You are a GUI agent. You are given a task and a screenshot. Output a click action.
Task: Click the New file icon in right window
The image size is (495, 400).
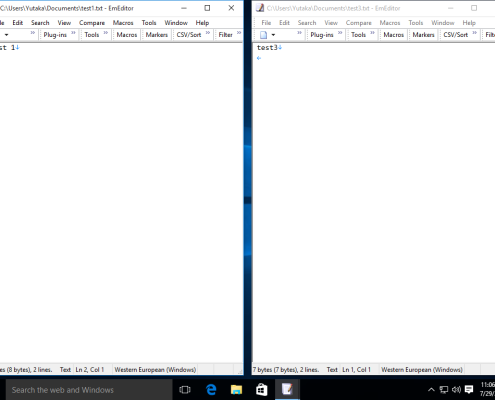(263, 35)
